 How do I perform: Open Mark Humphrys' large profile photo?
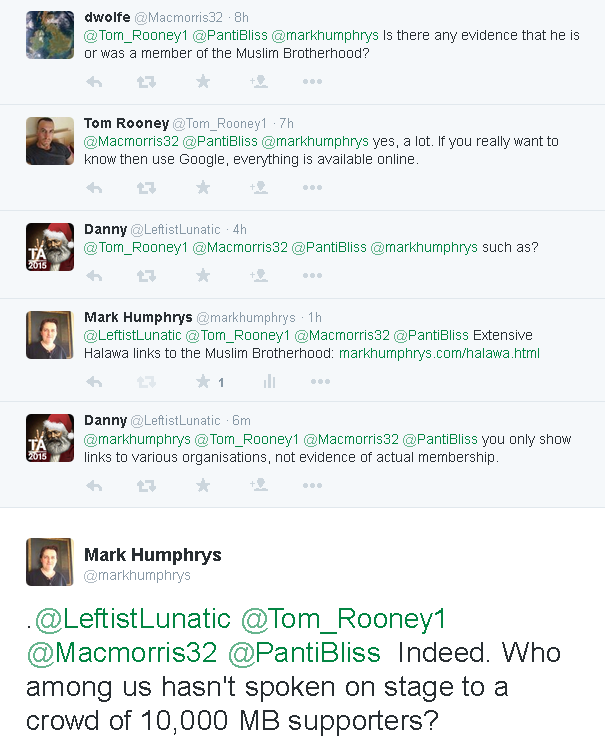click(x=50, y=562)
